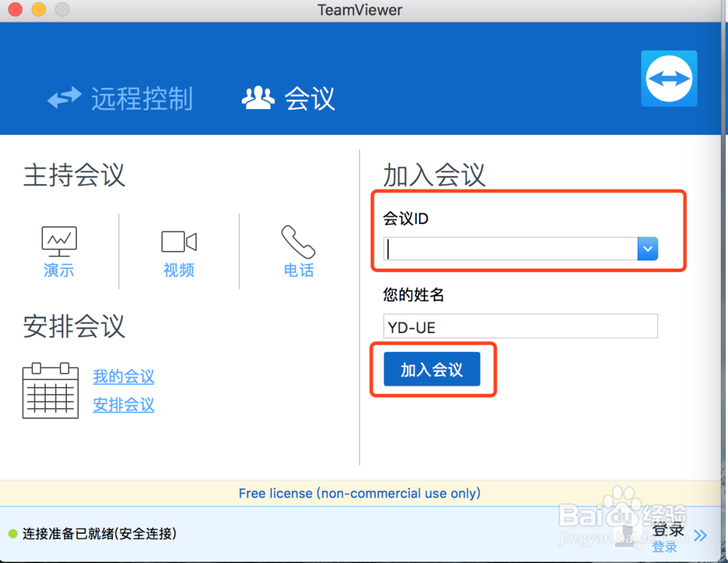Click inside the 会议ID input field

[510, 248]
